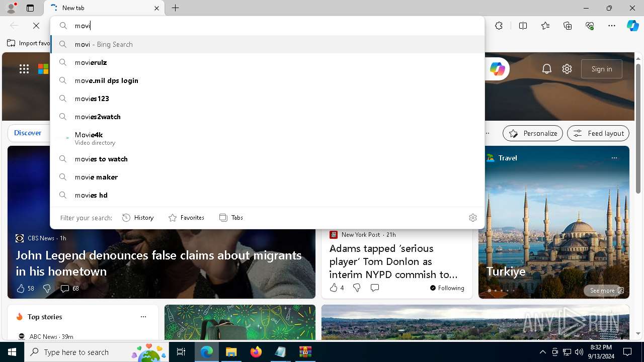
Task: Comment on the New York Post article
Action: pos(375,288)
